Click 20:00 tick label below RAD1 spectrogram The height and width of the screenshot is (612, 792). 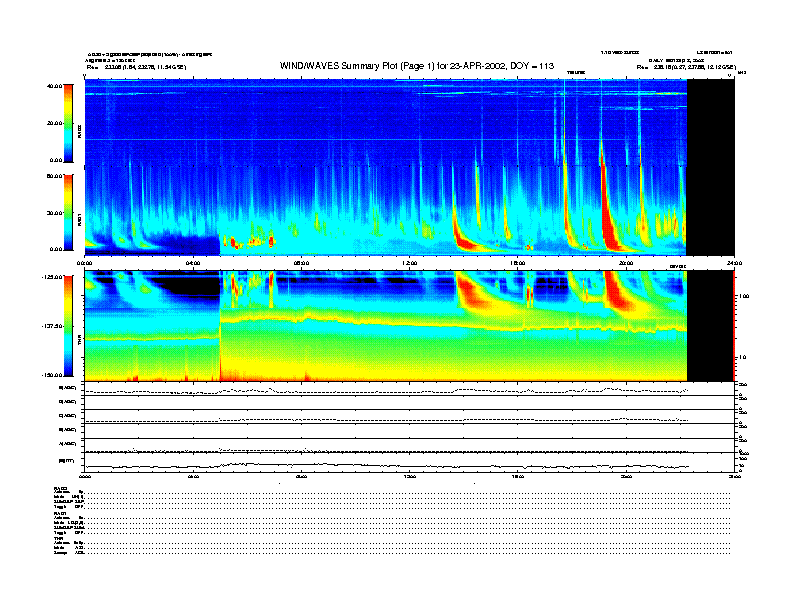click(626, 263)
